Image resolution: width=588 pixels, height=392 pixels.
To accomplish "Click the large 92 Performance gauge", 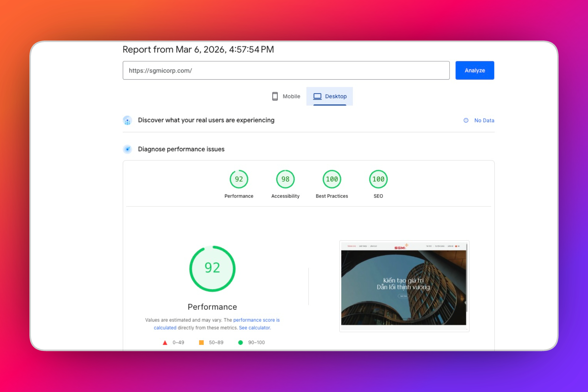I will pyautogui.click(x=212, y=269).
